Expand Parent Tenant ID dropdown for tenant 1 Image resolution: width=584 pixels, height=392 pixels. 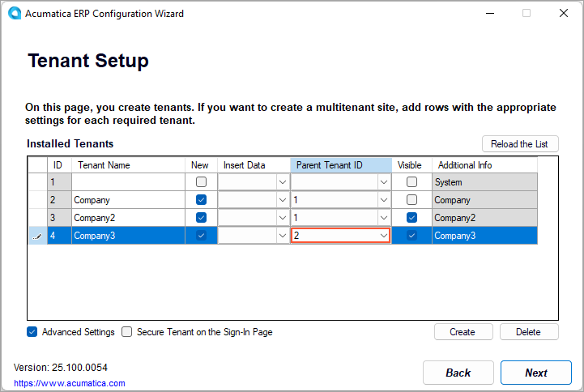384,182
